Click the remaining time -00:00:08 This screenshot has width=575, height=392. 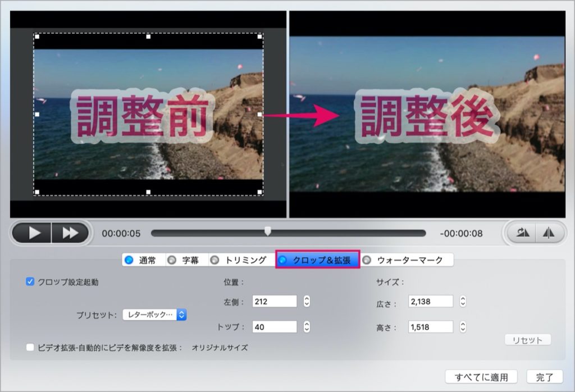click(461, 234)
